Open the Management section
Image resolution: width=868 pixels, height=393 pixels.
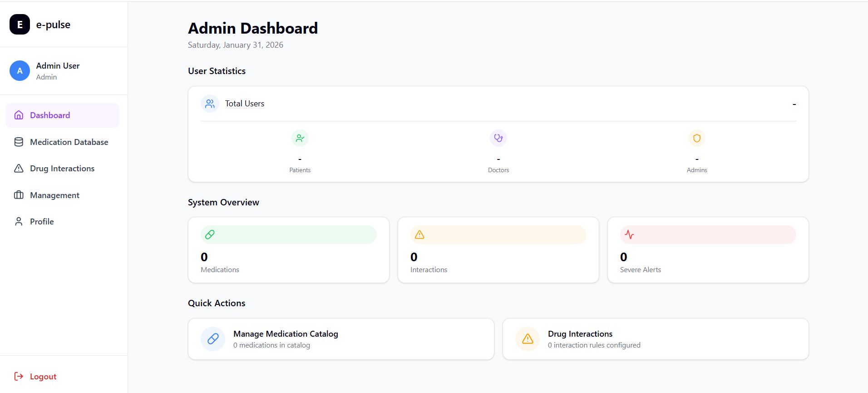click(54, 195)
